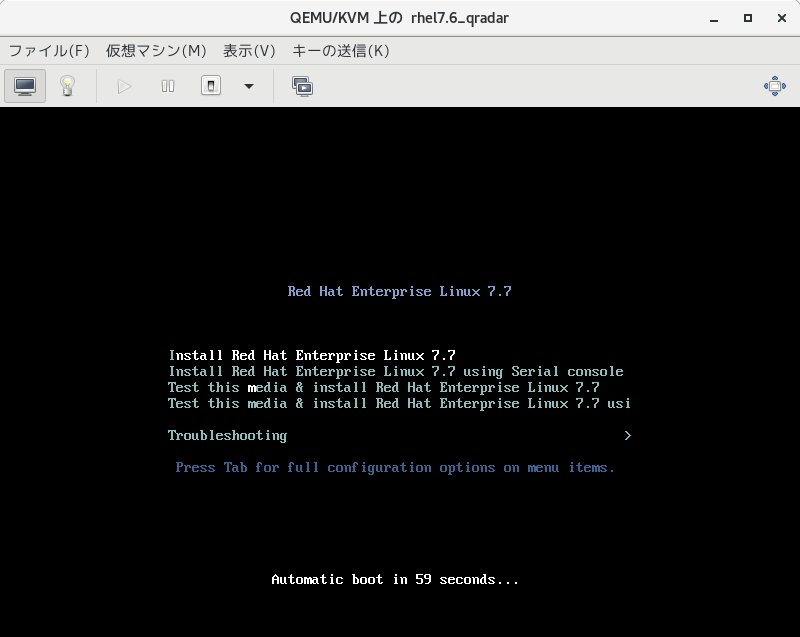Open the snapshot management icon
The height and width of the screenshot is (637, 800).
point(303,86)
